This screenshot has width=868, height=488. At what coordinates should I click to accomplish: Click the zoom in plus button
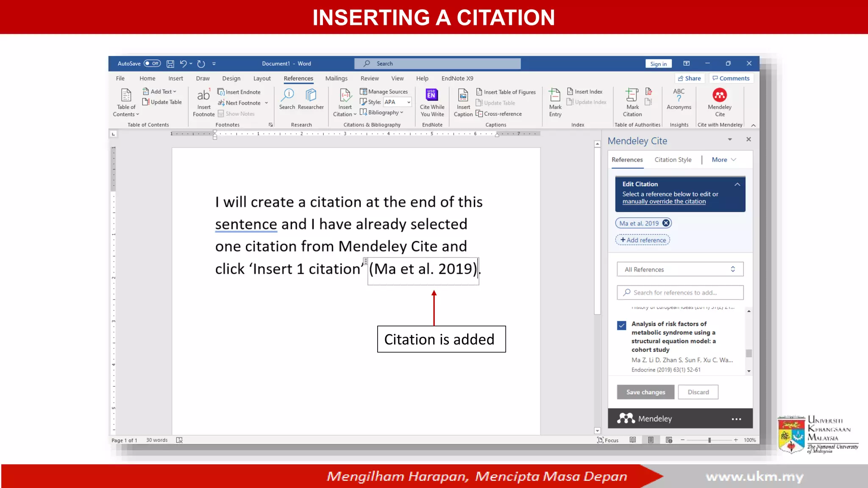pyautogui.click(x=736, y=440)
